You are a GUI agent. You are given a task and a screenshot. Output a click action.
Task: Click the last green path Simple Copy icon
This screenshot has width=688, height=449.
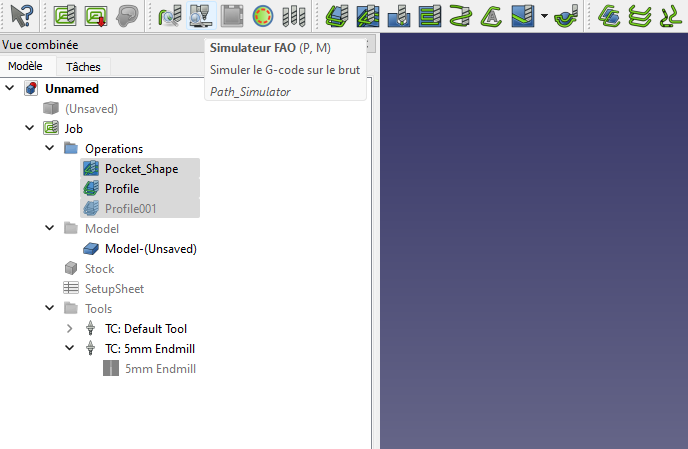point(670,15)
